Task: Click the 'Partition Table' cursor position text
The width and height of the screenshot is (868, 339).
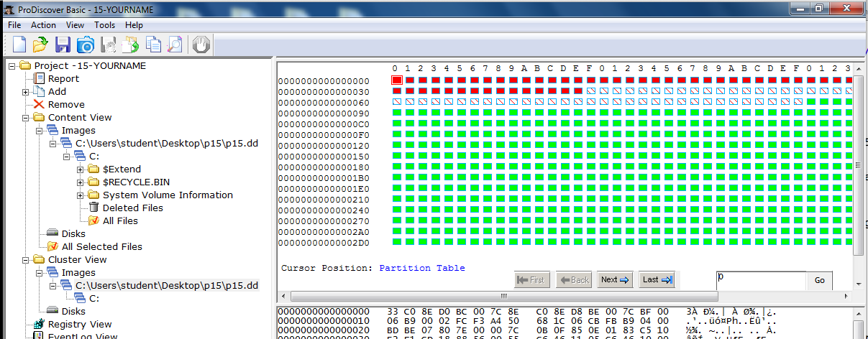Action: pos(422,268)
